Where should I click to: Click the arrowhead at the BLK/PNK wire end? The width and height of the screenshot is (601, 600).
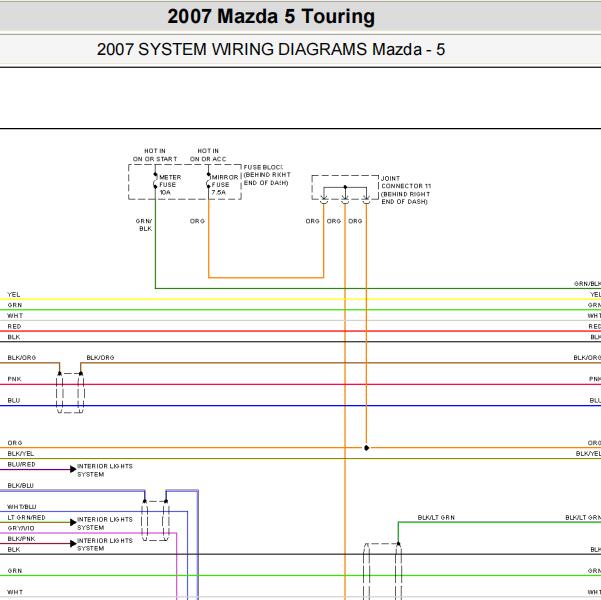tap(73, 543)
